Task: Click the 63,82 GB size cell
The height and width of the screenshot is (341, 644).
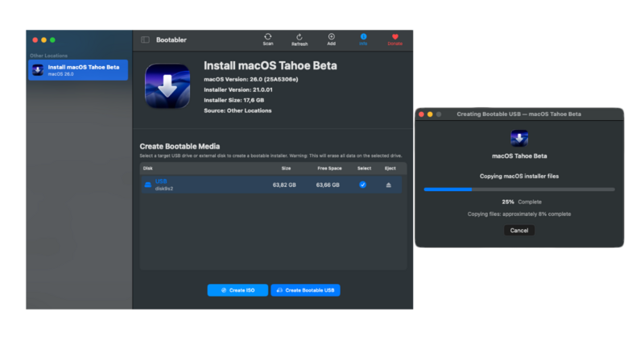Action: pyautogui.click(x=284, y=185)
